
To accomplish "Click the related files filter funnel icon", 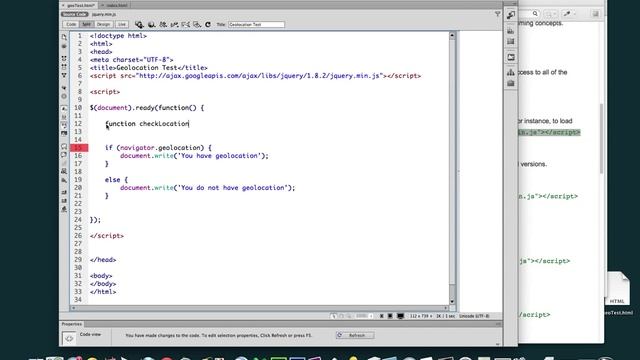I will click(x=497, y=14).
